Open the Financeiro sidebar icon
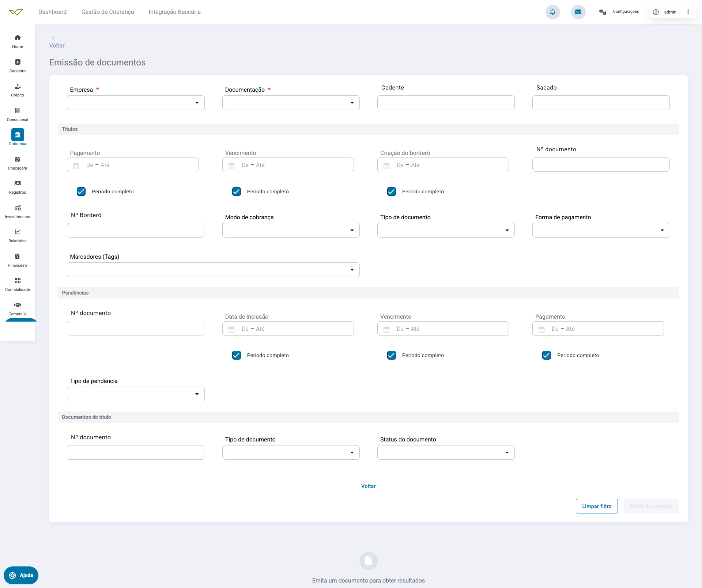This screenshot has width=702, height=588. (18, 257)
